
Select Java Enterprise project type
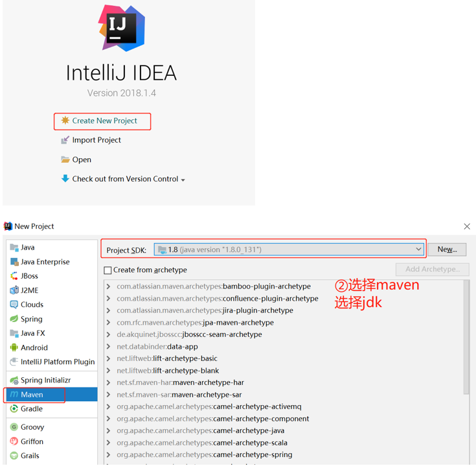coord(52,262)
